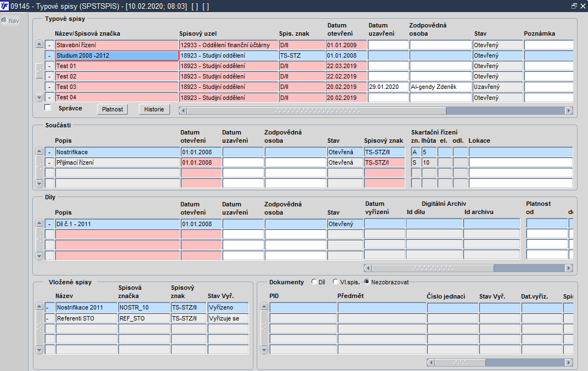The image size is (588, 371).
Task: Click 12933 - Oddělení finanční účtárny cell
Action: pyautogui.click(x=228, y=45)
